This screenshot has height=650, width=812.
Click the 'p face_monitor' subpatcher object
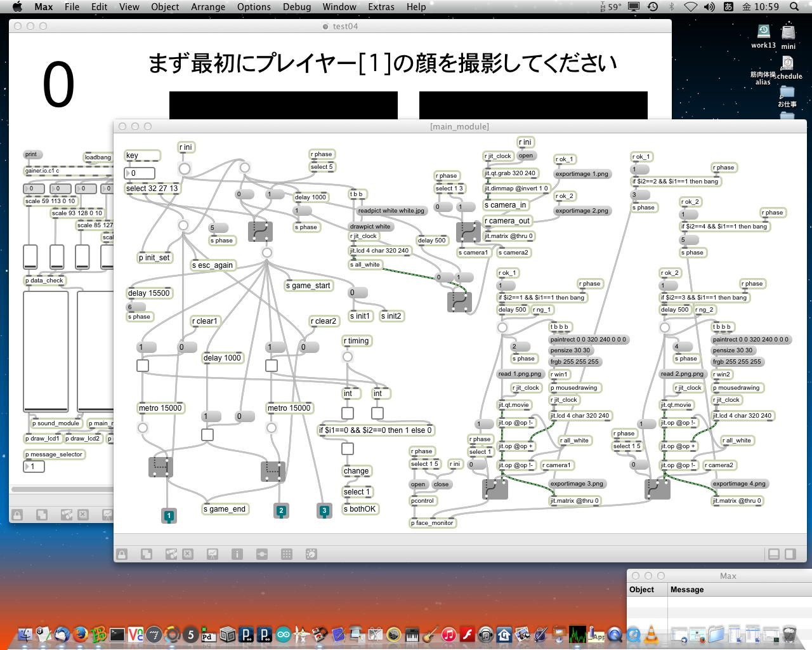(433, 523)
